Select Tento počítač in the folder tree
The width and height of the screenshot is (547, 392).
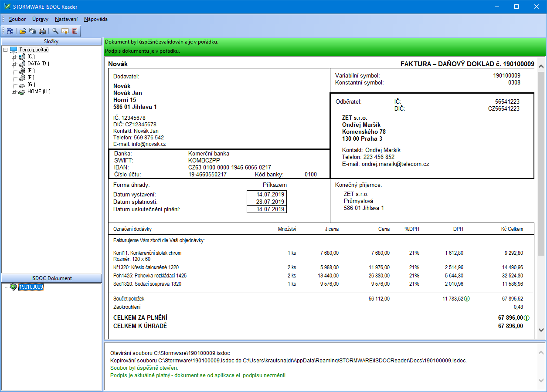pos(34,50)
